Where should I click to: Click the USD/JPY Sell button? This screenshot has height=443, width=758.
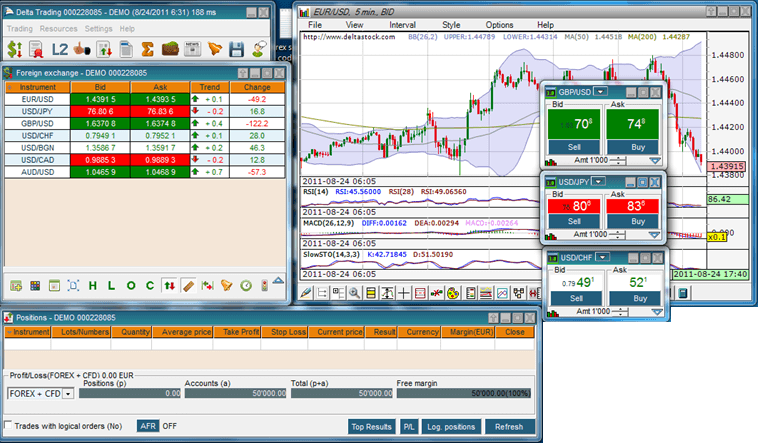click(574, 222)
